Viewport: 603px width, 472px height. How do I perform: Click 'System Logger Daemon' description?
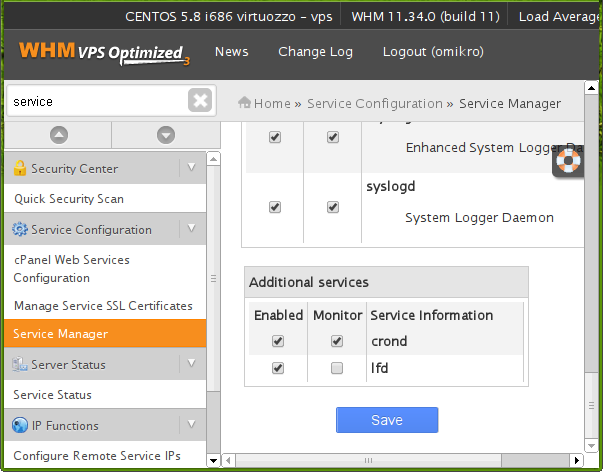tap(479, 218)
